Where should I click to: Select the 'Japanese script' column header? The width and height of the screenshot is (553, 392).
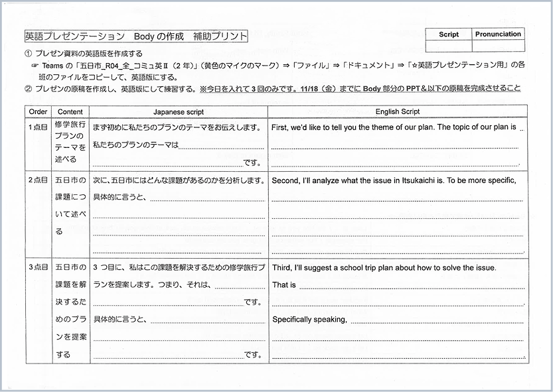coord(179,111)
